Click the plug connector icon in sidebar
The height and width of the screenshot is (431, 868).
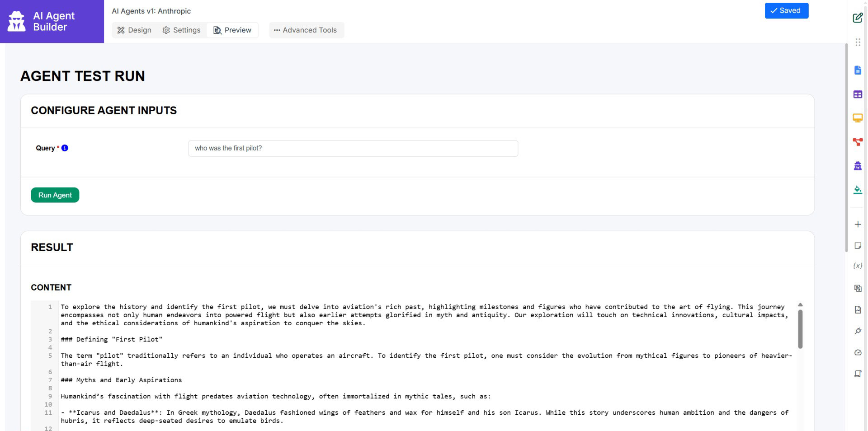[x=858, y=331]
